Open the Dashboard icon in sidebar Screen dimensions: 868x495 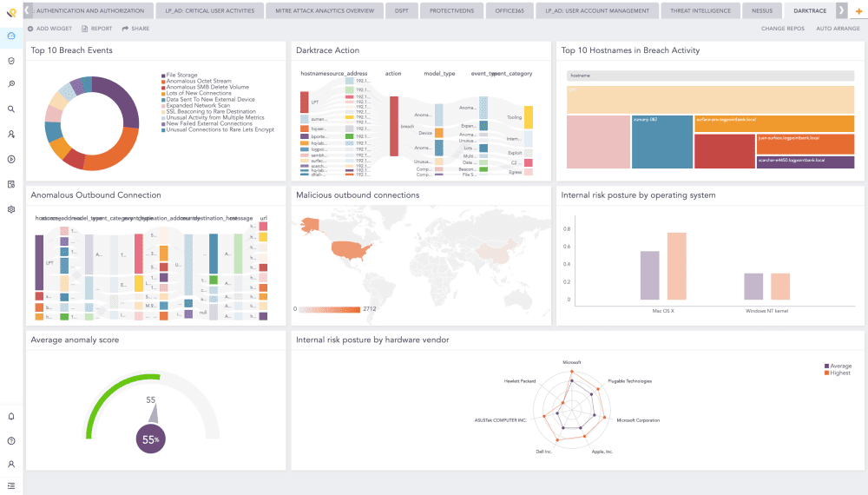click(11, 36)
